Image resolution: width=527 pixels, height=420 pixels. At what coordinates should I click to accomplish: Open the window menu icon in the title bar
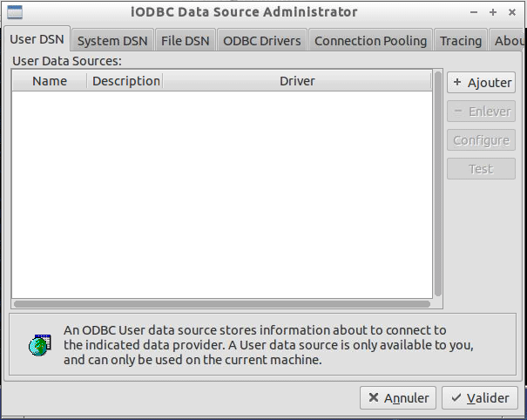pyautogui.click(x=15, y=12)
